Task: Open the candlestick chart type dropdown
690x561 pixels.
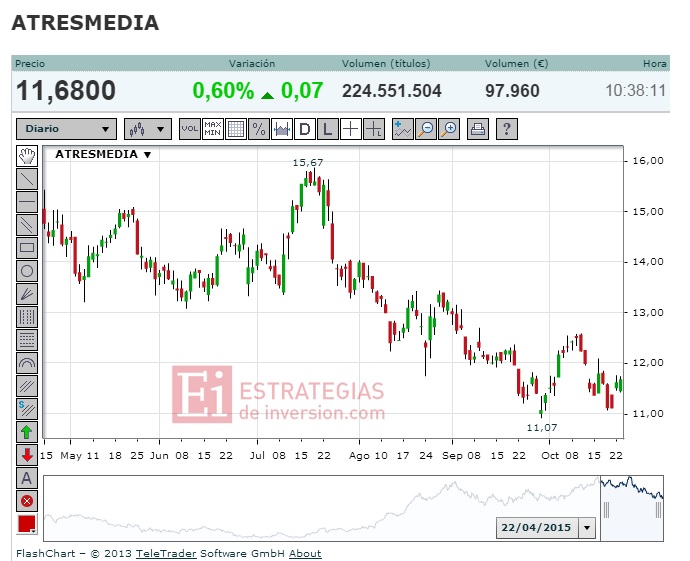Action: [x=148, y=129]
